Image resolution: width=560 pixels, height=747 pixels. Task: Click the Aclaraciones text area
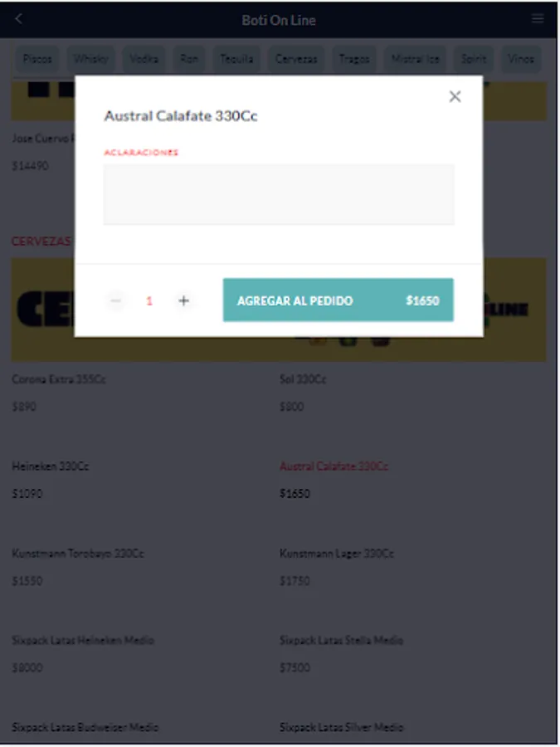(x=278, y=194)
